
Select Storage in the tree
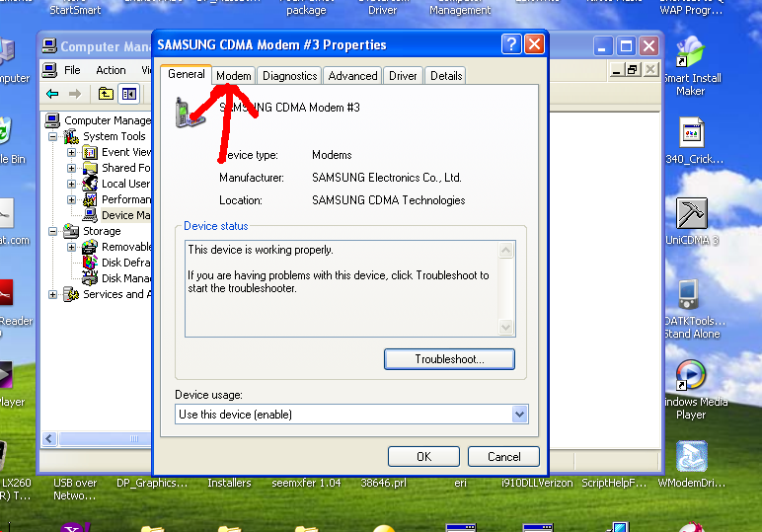(x=102, y=231)
